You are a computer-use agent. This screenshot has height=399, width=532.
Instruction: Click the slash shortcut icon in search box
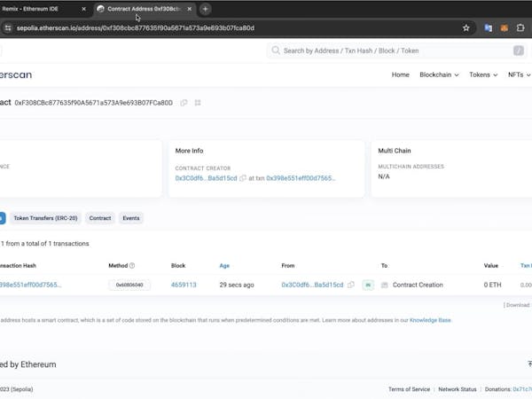[x=518, y=51]
